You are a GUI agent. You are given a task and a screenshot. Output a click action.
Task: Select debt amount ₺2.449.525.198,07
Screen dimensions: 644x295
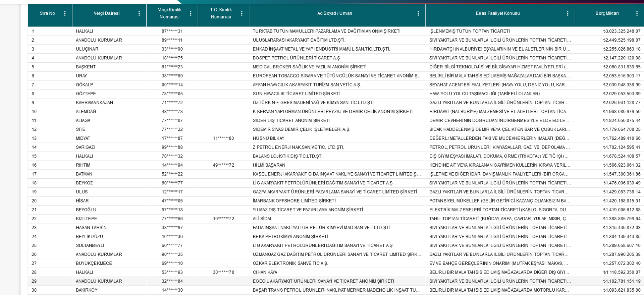(x=622, y=40)
